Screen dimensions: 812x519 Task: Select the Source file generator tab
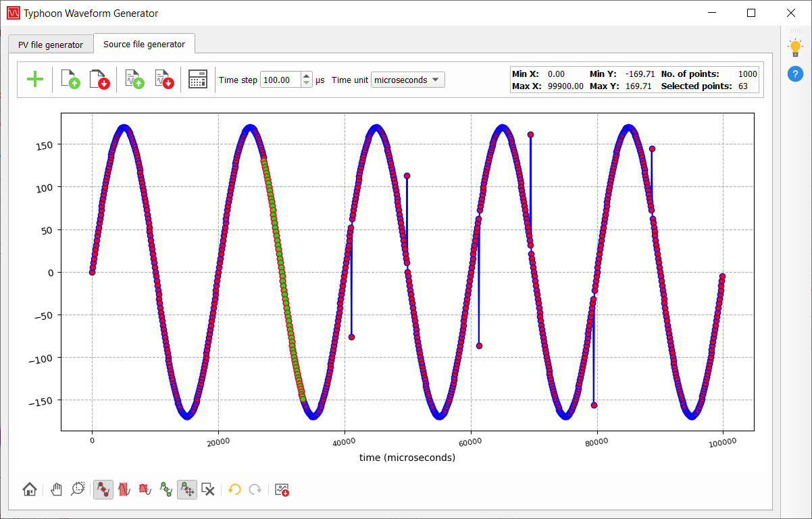144,44
